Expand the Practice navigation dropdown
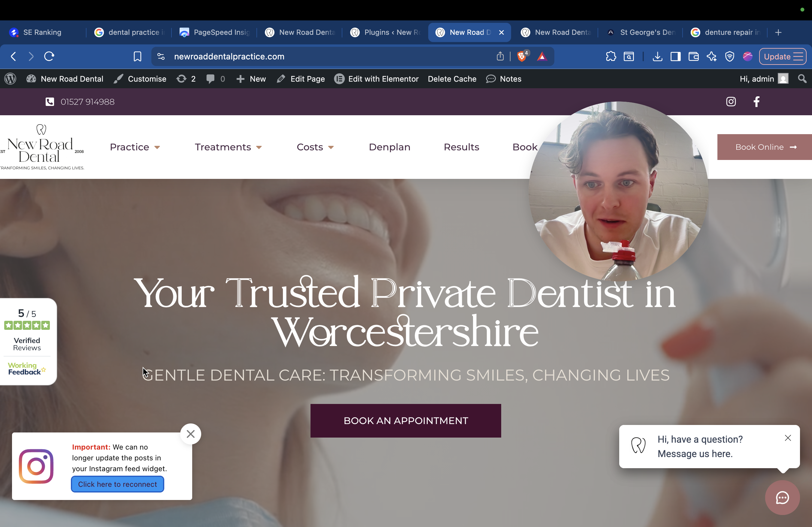This screenshot has height=527, width=812. coord(135,147)
